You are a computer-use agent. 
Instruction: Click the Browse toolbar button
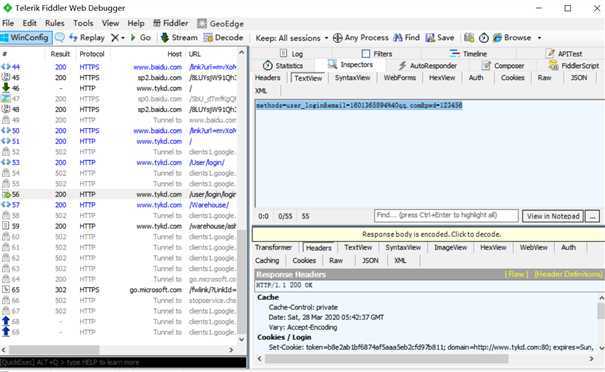click(512, 37)
